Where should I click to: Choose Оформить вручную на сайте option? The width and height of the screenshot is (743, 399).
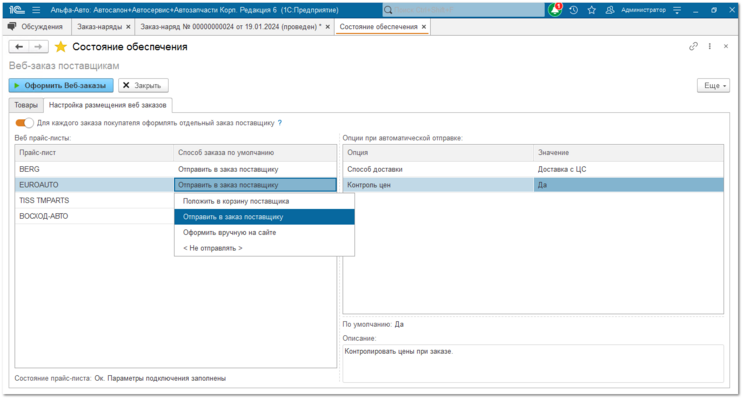[x=264, y=232]
